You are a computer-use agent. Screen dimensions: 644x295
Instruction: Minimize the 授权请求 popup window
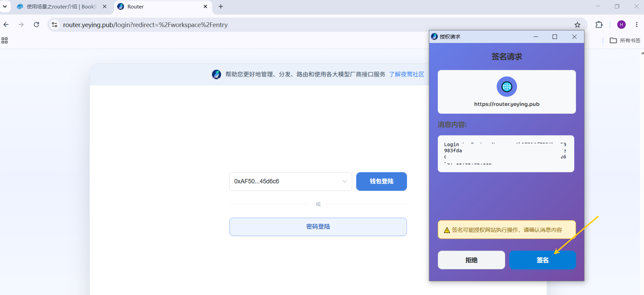click(x=536, y=37)
